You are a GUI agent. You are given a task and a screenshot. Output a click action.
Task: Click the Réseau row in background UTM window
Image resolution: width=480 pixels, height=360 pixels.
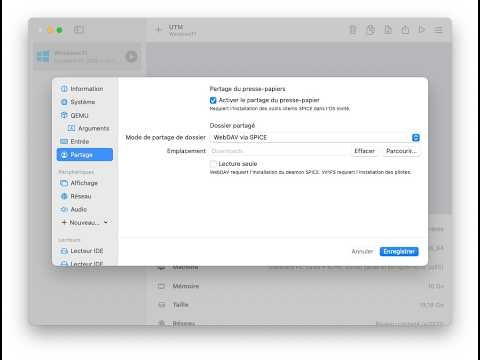pyautogui.click(x=300, y=323)
